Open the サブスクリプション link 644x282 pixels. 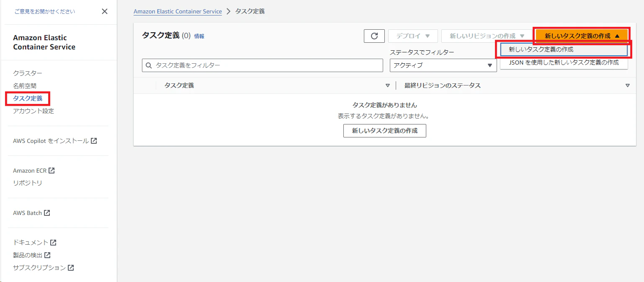click(39, 268)
